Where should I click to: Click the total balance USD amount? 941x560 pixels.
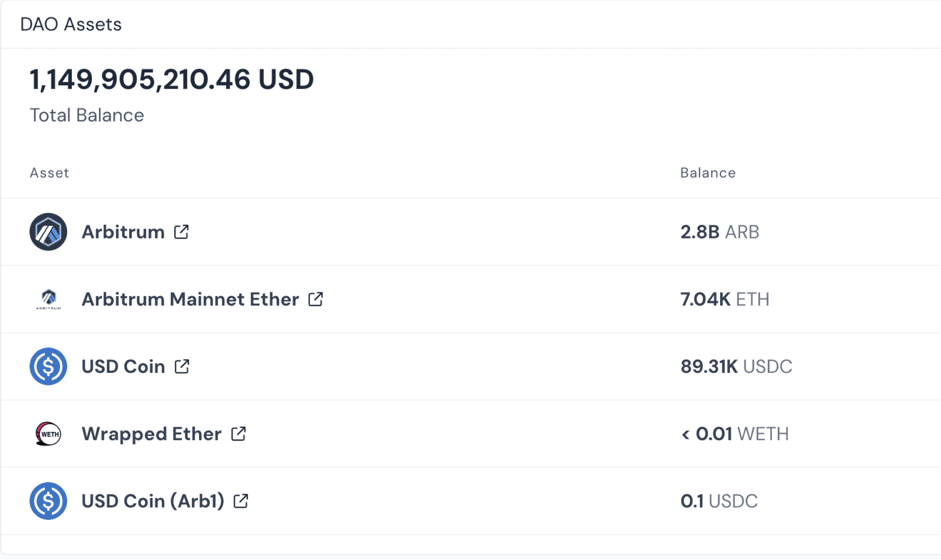(172, 79)
